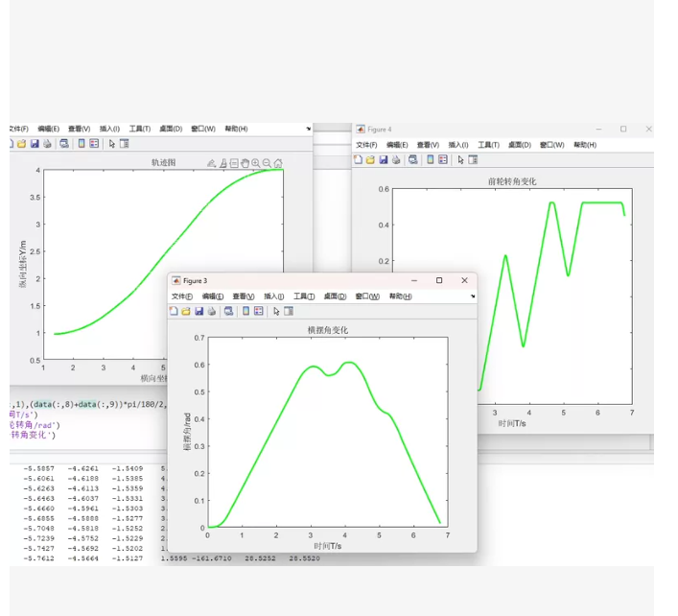Click value -161.6710 in the command window
The width and height of the screenshot is (678, 616).
click(211, 558)
